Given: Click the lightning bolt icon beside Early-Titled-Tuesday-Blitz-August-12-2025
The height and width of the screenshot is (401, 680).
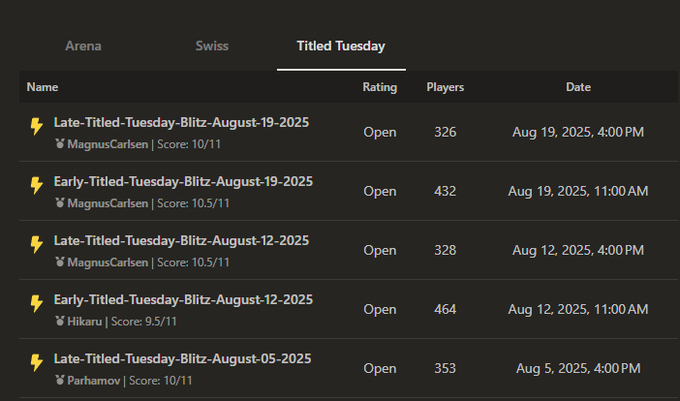Looking at the screenshot, I should pyautogui.click(x=36, y=303).
